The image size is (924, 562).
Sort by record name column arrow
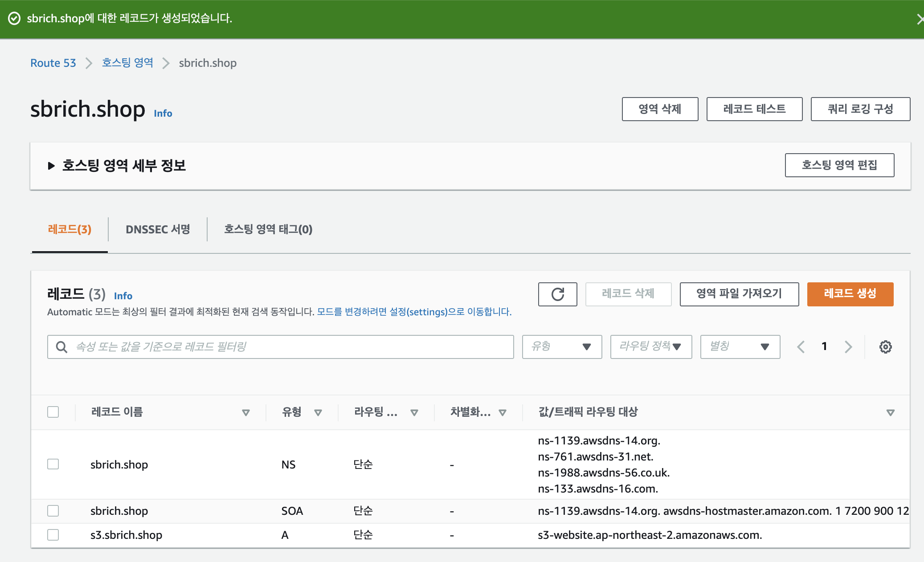click(245, 412)
